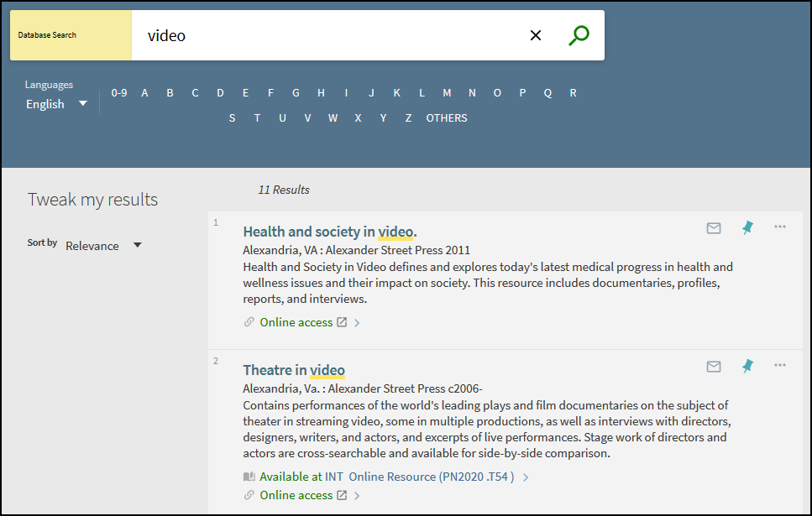Email the Health and society in video record

point(714,227)
